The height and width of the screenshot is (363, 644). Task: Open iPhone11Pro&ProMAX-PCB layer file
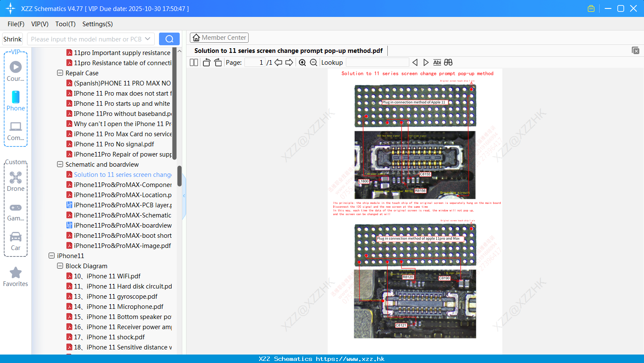119,205
